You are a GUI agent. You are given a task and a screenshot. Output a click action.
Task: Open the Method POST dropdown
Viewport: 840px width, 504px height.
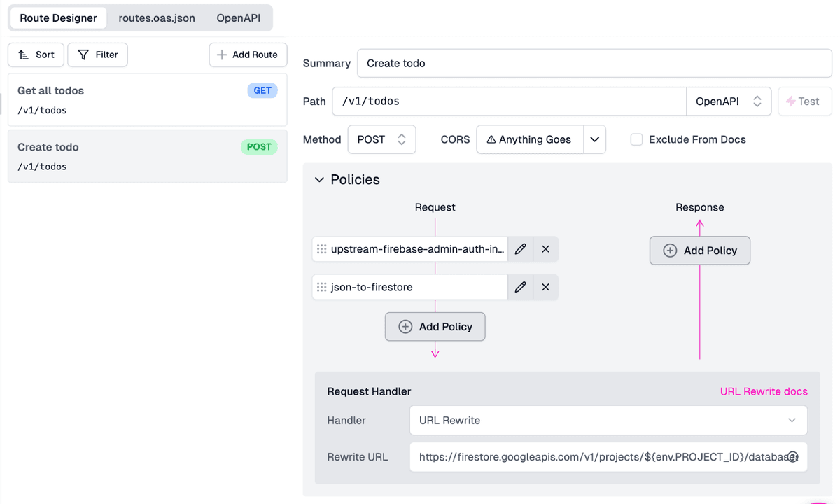pyautogui.click(x=381, y=139)
